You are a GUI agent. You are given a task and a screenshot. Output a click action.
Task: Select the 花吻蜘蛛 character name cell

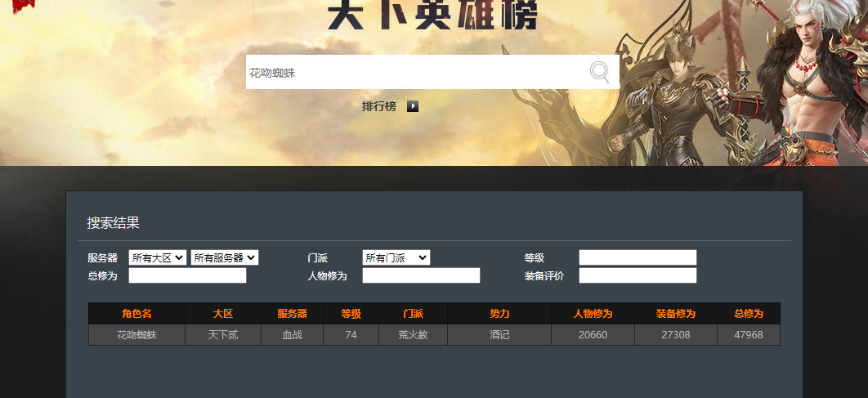(x=136, y=335)
